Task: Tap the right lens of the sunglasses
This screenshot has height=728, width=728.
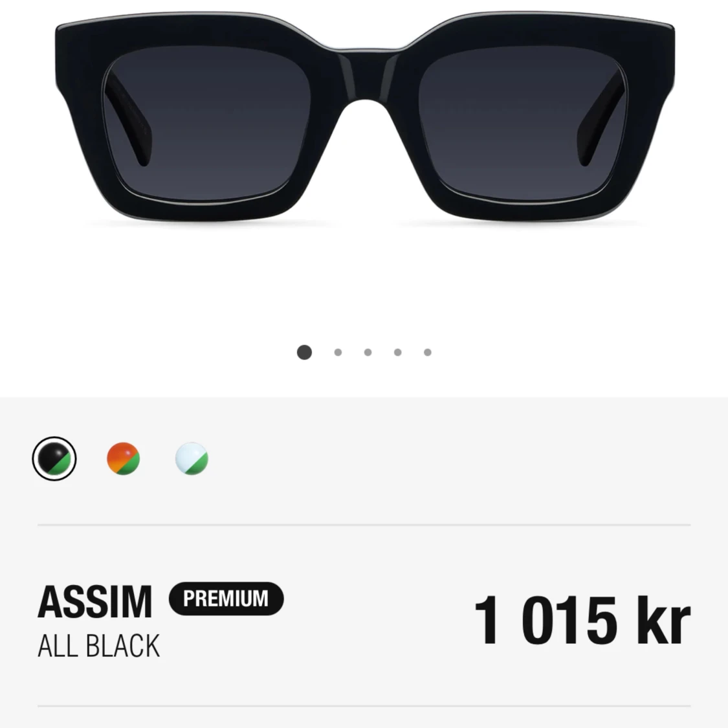Action: point(523,126)
